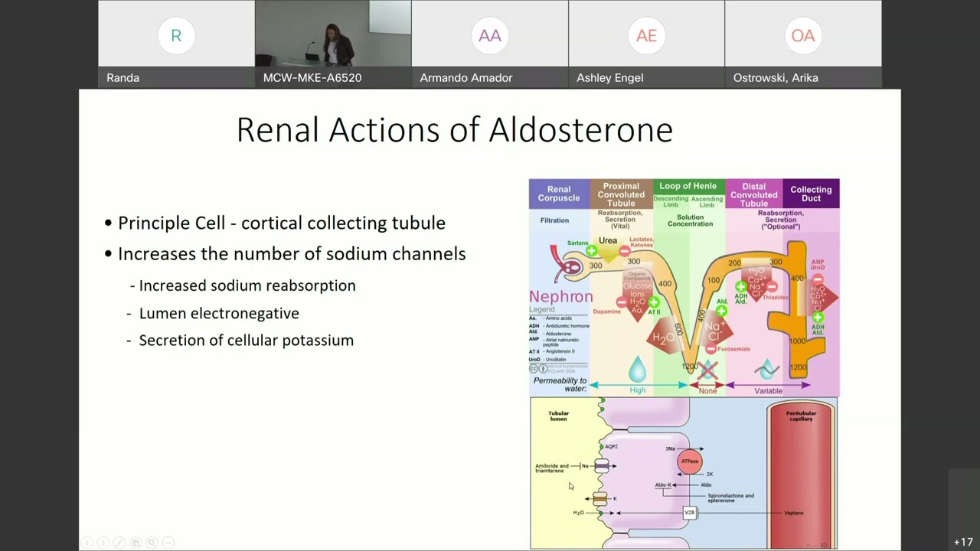Screen dimensions: 980x551
Task: Click the 'Renal Corpuscle' diagram header
Action: [x=559, y=194]
